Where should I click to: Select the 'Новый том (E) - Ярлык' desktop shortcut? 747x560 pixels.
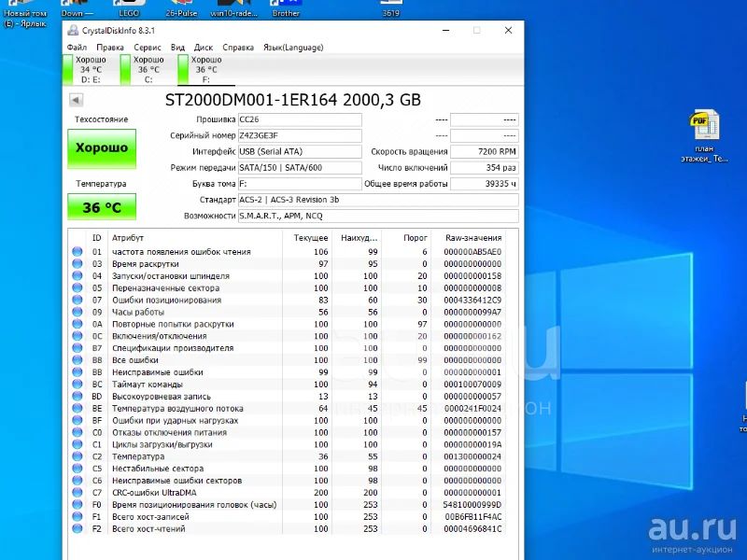[25, 14]
